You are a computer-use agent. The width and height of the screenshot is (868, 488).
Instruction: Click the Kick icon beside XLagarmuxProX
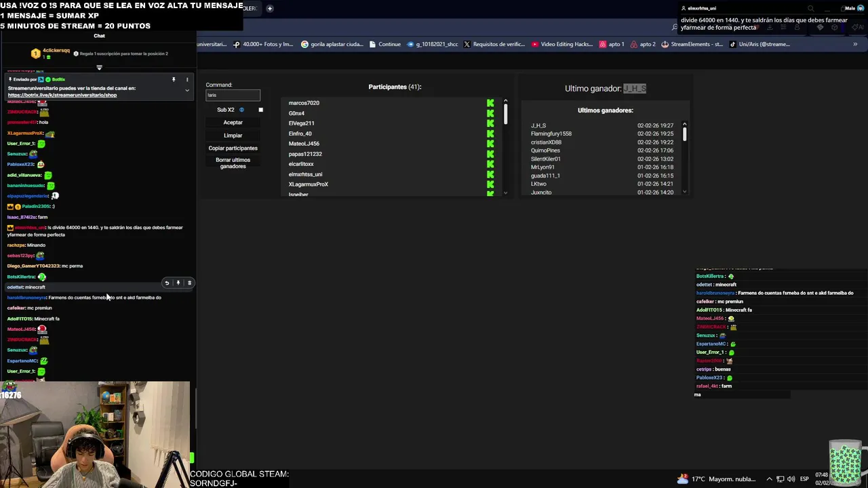(490, 184)
